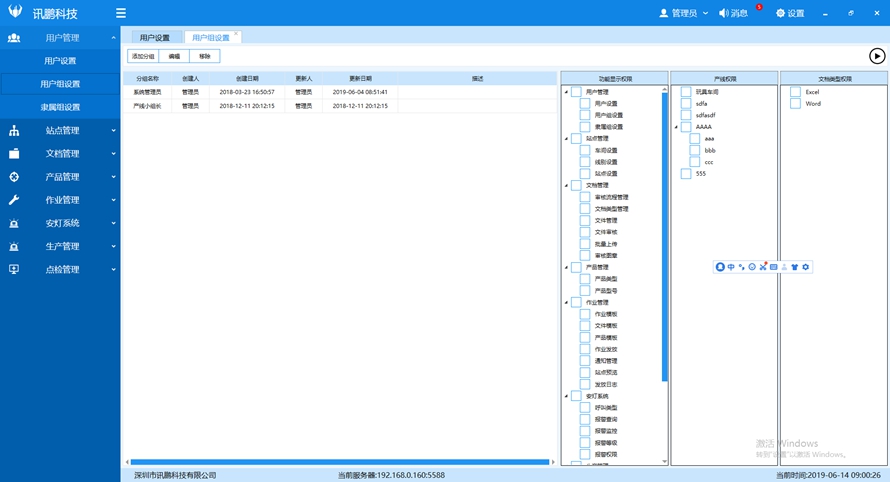Open the gear icon in input toolbar
The height and width of the screenshot is (482, 890).
pyautogui.click(x=805, y=267)
